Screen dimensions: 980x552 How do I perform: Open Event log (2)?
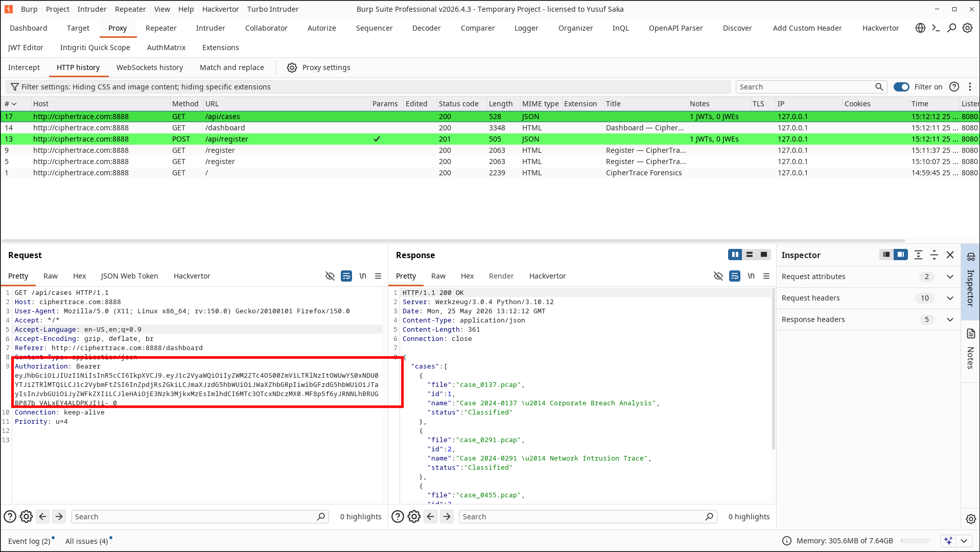pos(29,541)
